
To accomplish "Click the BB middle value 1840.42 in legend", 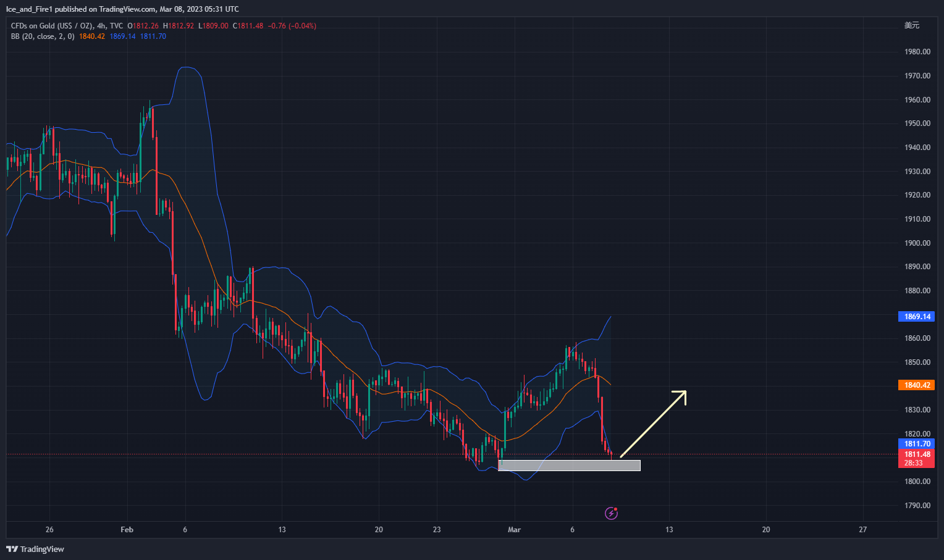I will coord(92,36).
